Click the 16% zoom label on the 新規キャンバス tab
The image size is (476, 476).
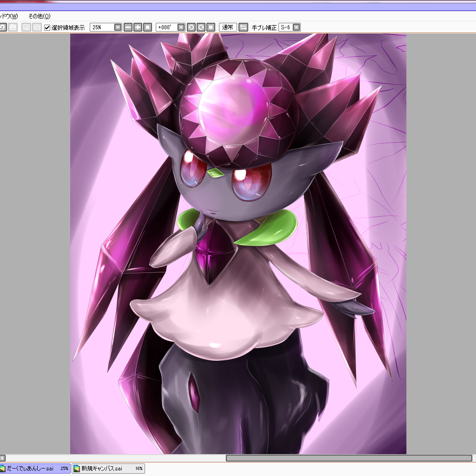coord(139,469)
